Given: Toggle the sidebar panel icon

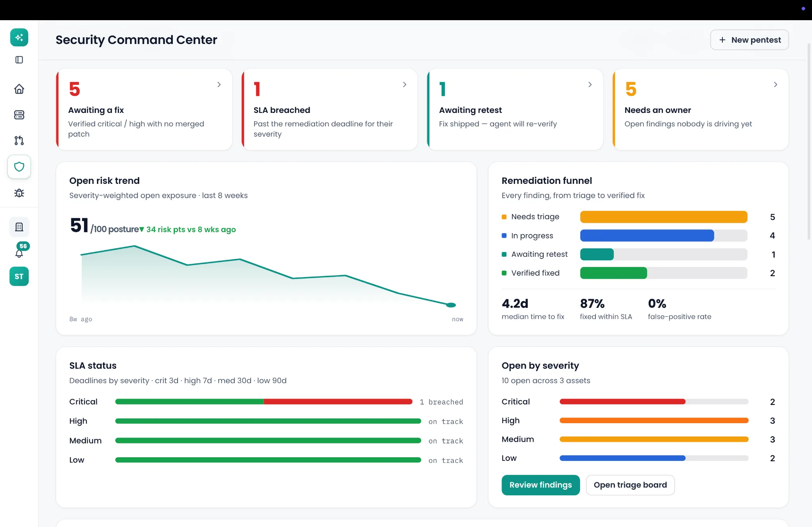Looking at the screenshot, I should point(19,60).
